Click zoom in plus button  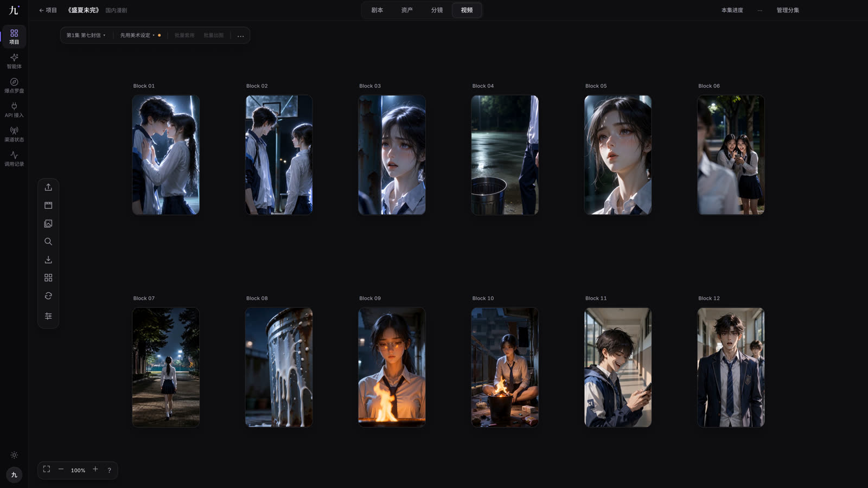[95, 470]
